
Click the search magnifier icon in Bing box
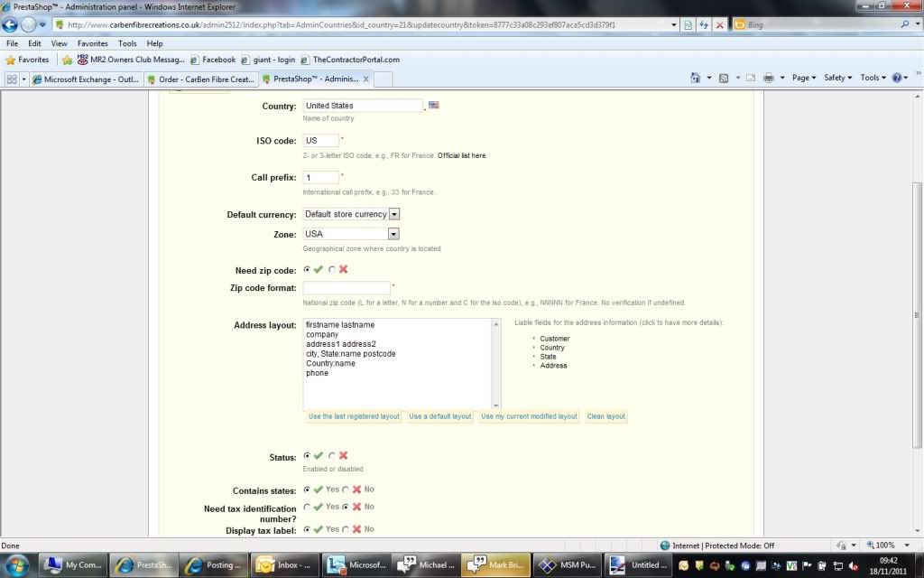(904, 25)
